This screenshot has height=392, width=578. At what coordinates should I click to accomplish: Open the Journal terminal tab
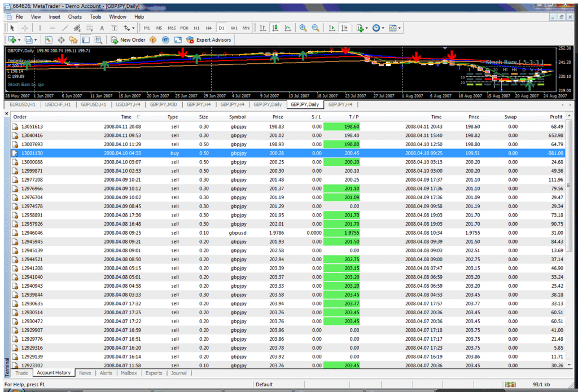(179, 373)
